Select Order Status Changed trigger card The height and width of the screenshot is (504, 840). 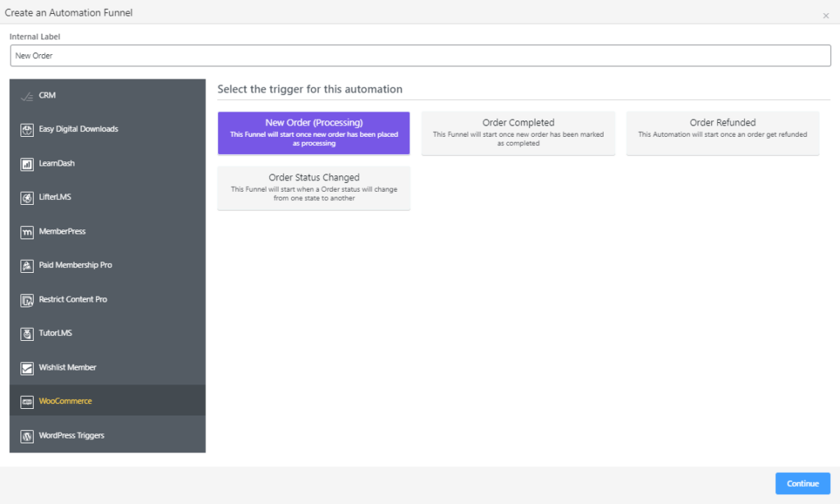314,188
